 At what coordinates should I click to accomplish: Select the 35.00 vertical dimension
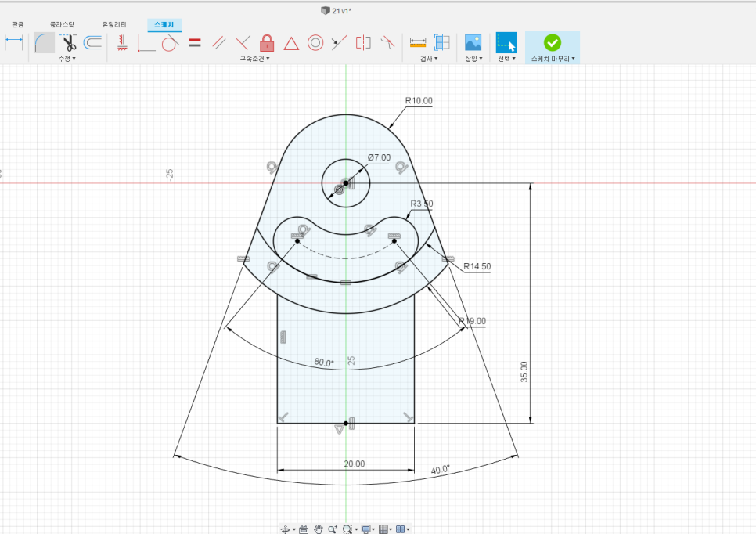[x=524, y=372]
